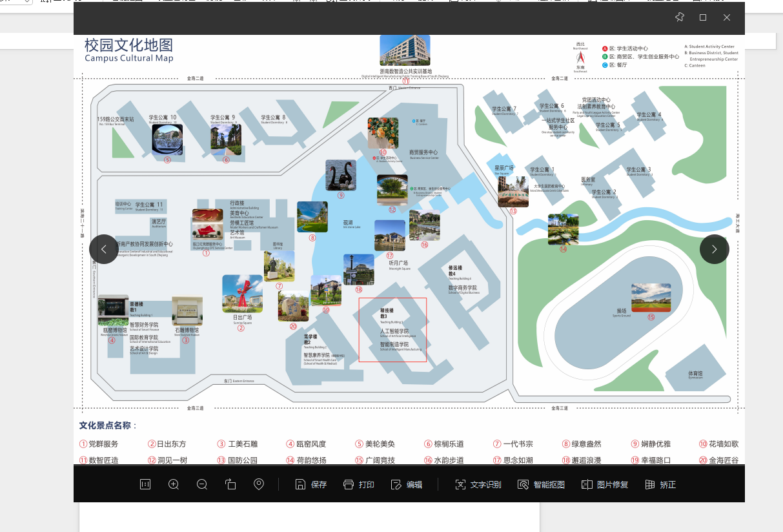Rotate the image with the rotate icon

coord(230,484)
